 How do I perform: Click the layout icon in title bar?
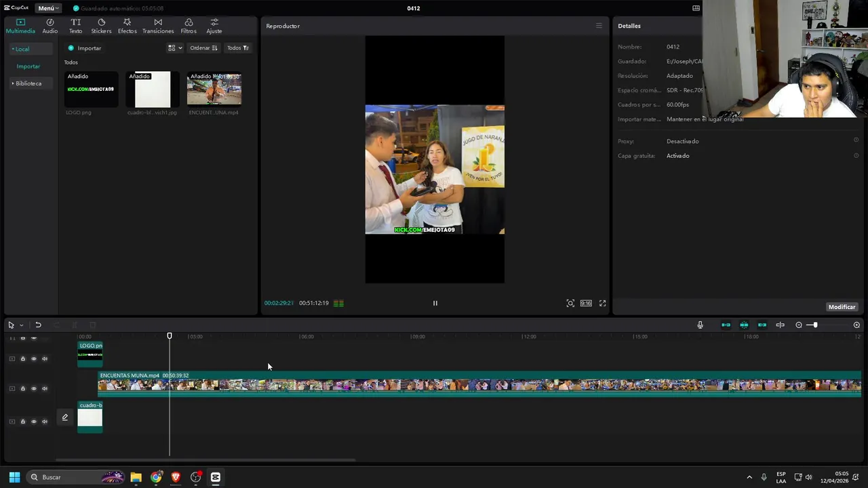[696, 8]
